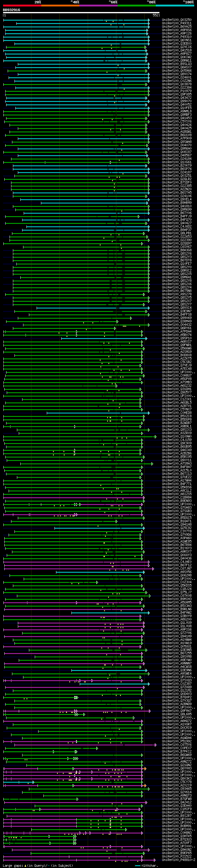Select the UniRef100_Q6RY61 label
This screenshot has width=197, height=868.
(177, 328)
